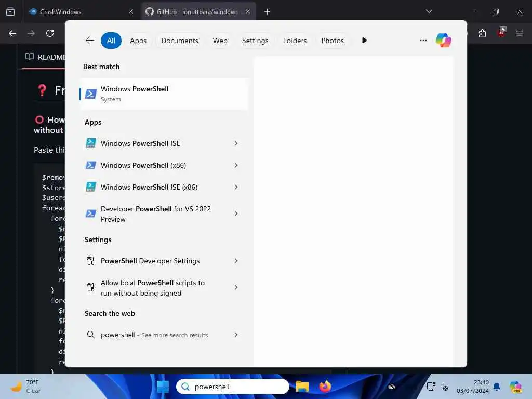532x399 pixels.
Task: Expand Windows PowerShell ISE (x86) chevron
Action: [x=236, y=187]
